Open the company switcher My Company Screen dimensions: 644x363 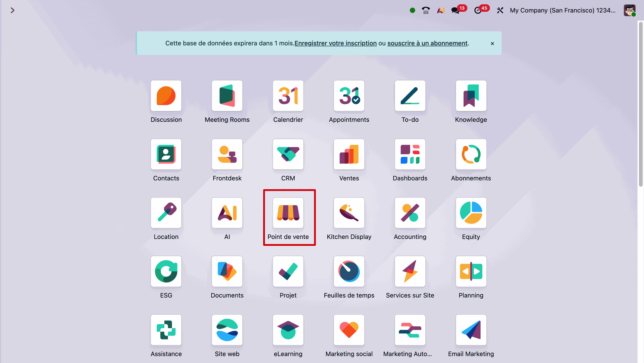[562, 10]
